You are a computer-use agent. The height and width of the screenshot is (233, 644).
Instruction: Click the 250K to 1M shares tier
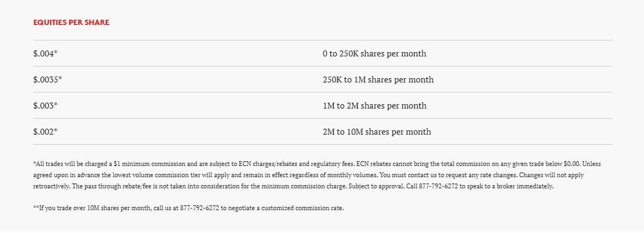click(378, 80)
